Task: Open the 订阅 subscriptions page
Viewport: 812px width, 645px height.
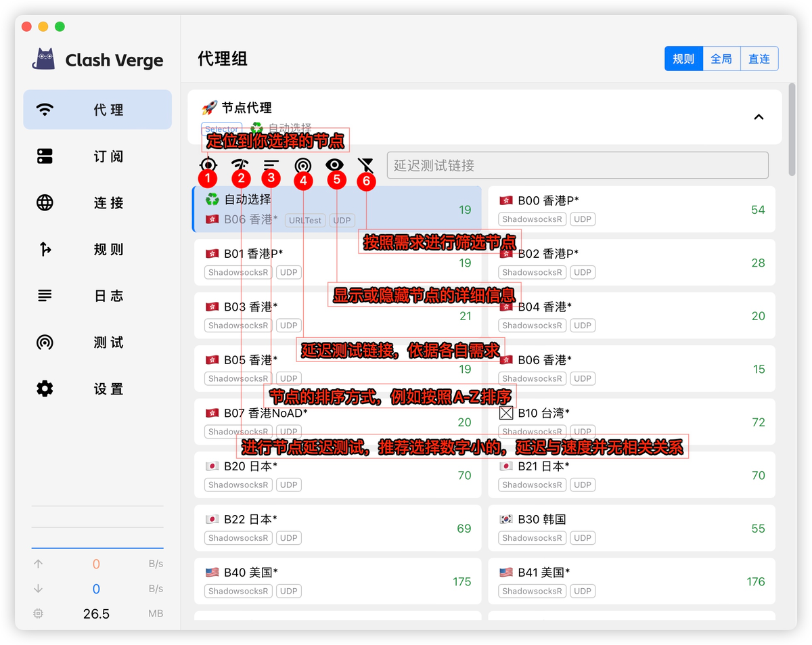Action: pyautogui.click(x=97, y=156)
